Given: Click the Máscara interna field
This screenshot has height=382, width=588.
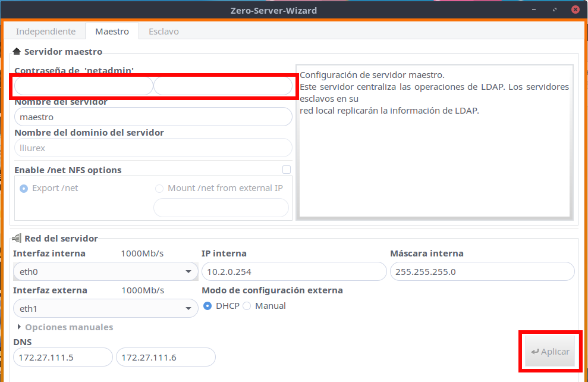Looking at the screenshot, I should click(482, 272).
